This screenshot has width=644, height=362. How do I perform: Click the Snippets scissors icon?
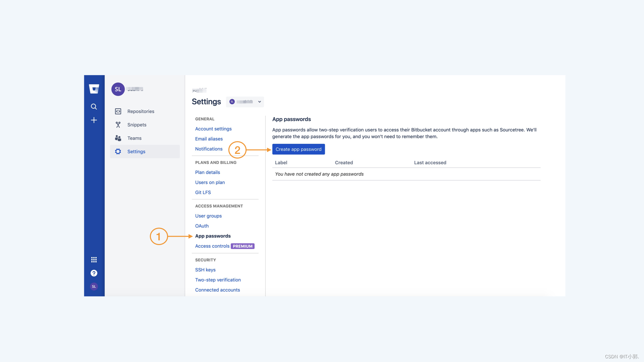118,125
